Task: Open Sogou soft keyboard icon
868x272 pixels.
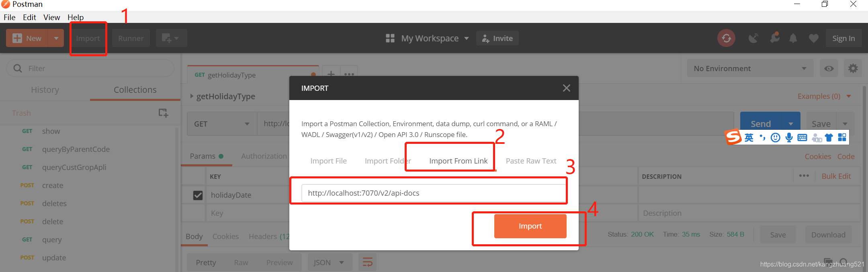Action: point(802,137)
